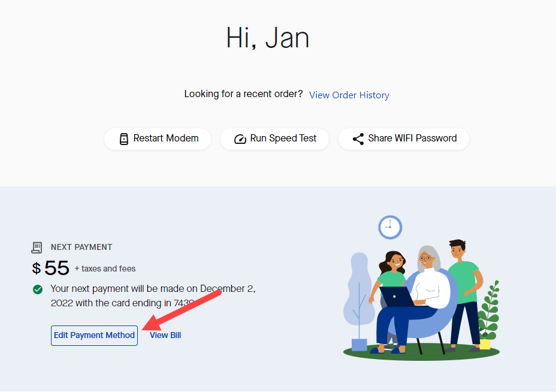Open the View Bill link
Viewport: 556px width, 392px height.
(165, 336)
